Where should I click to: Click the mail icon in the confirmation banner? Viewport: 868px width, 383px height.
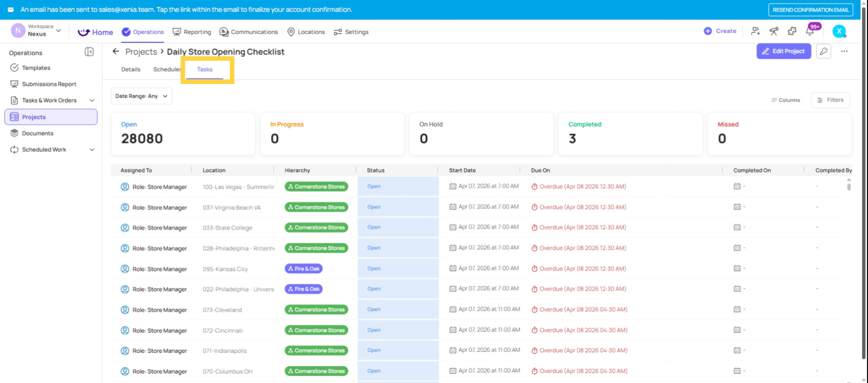click(x=11, y=9)
